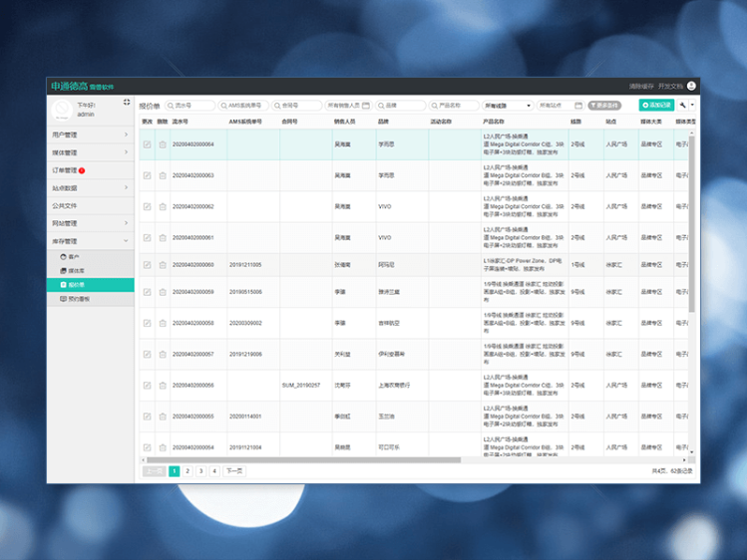Screen dimensions: 747x560
Task: Expand the 网站管理 sidebar menu
Action: click(x=90, y=223)
